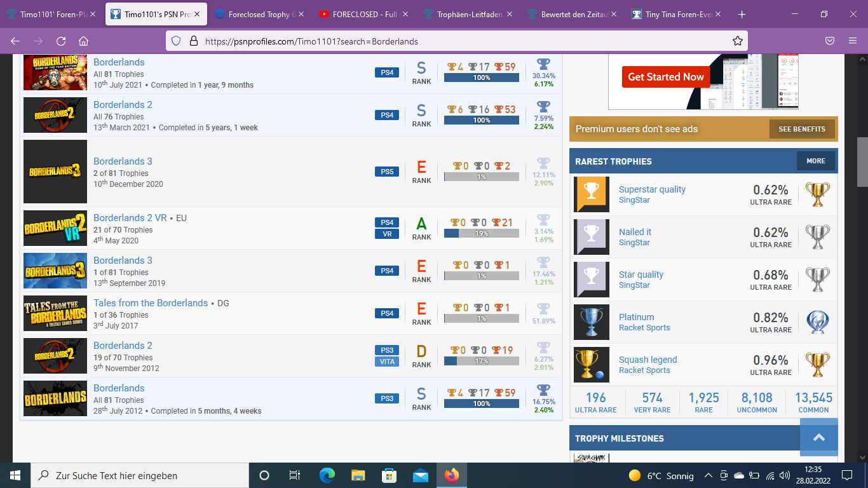Viewport: 868px width, 488px height.
Task: Click the Borderlands 3 PS5 game thumbnail
Action: click(x=55, y=172)
